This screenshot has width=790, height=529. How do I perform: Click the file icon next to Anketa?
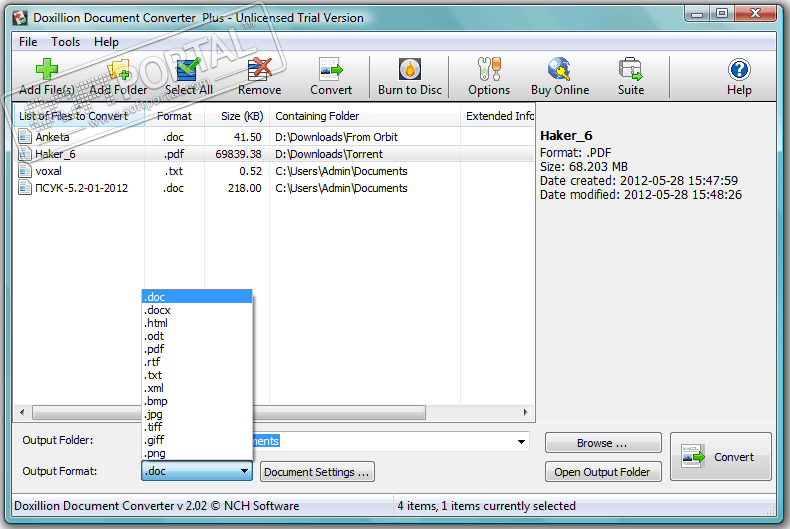(x=25, y=137)
